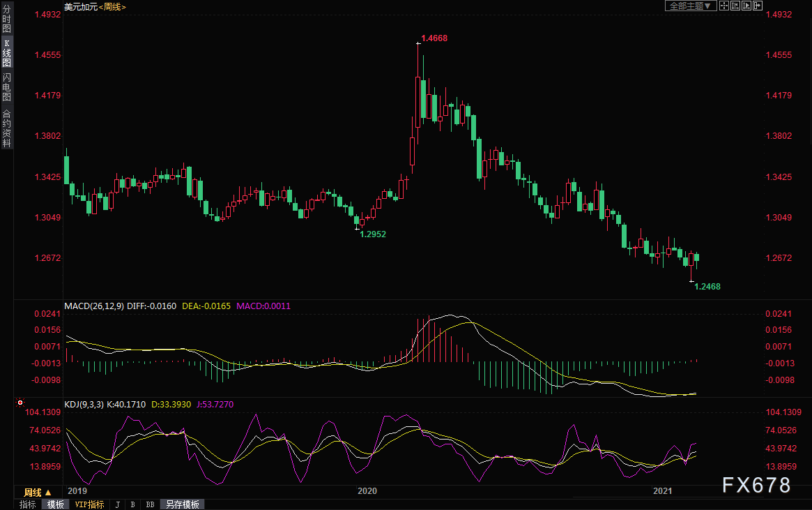Switch to 分时图 intraday chart tab

(7, 19)
